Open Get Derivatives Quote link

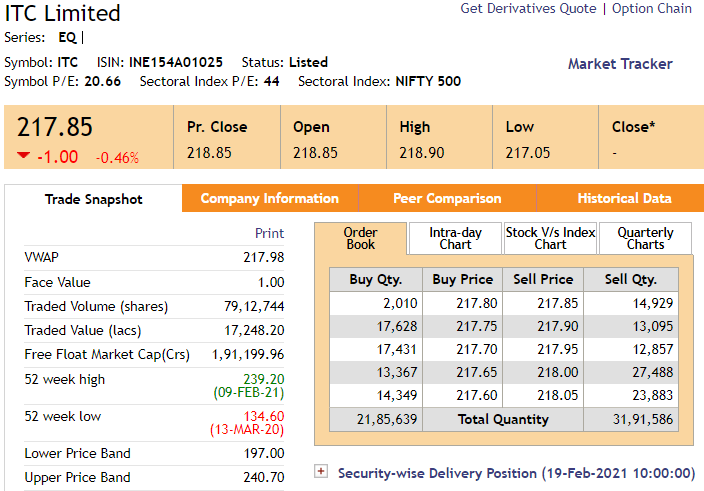[527, 9]
